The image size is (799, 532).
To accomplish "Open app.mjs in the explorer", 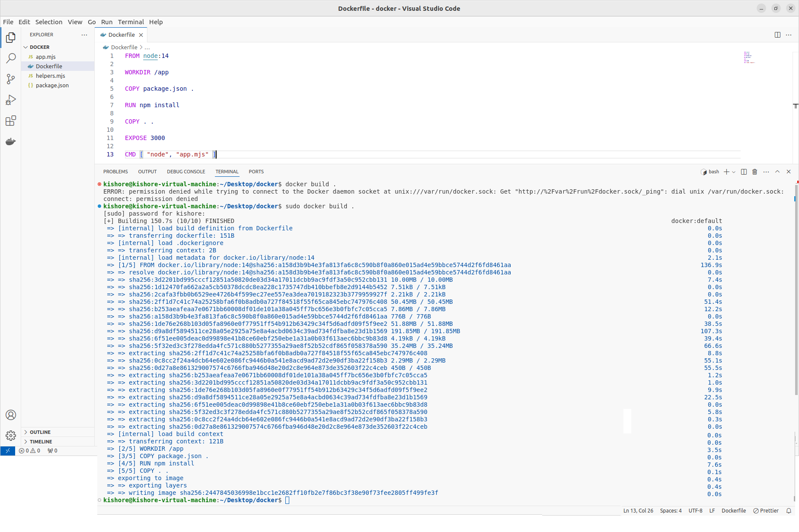I will click(45, 57).
